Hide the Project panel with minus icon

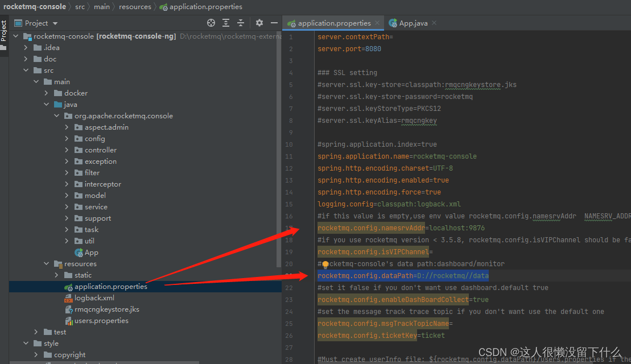274,23
